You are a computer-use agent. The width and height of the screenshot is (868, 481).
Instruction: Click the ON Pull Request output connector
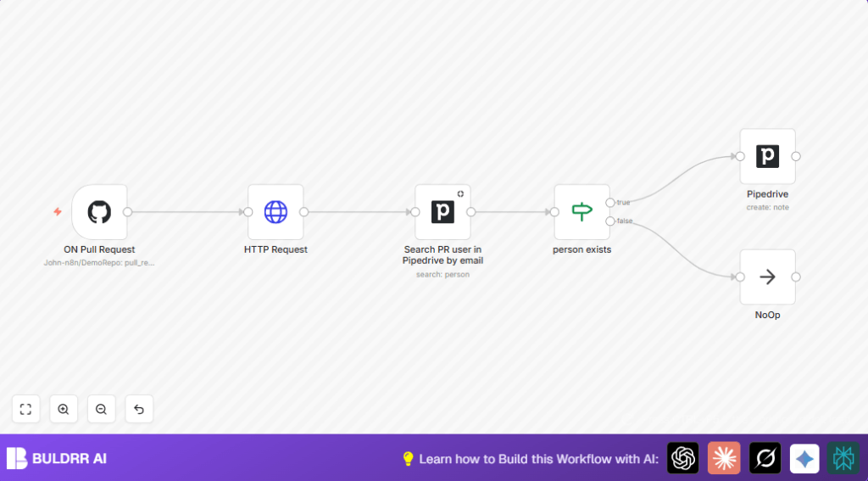tap(127, 212)
